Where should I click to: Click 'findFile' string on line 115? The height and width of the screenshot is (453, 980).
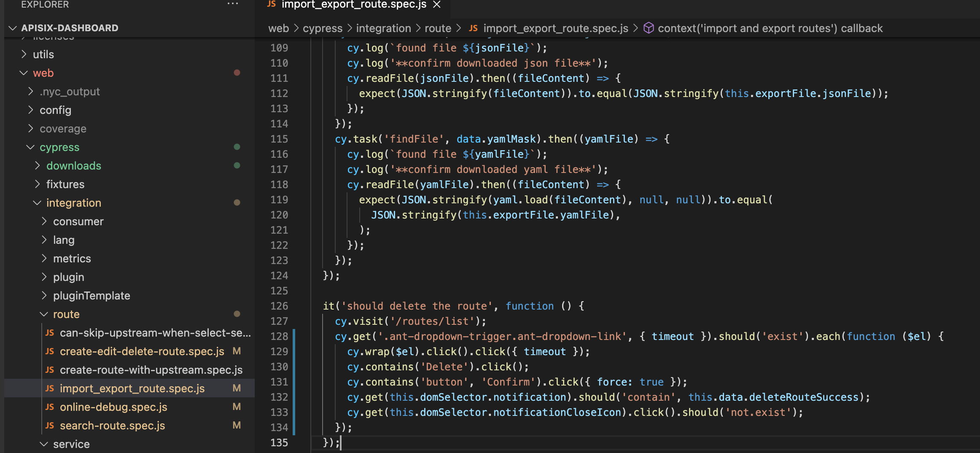coord(414,139)
